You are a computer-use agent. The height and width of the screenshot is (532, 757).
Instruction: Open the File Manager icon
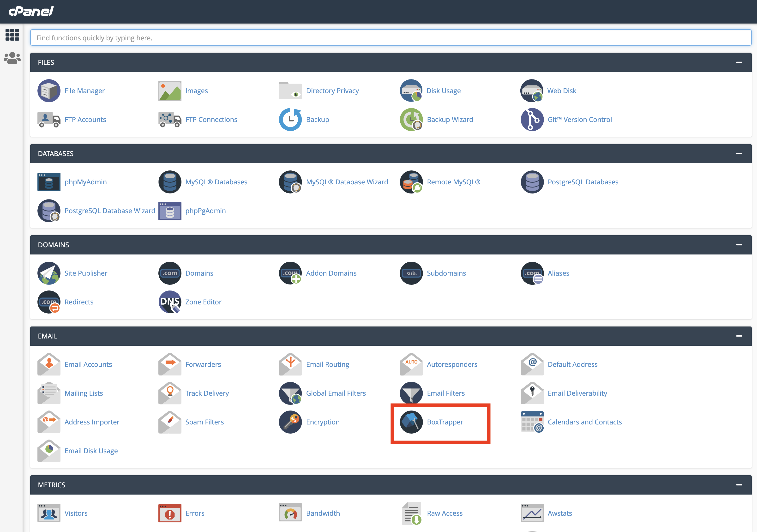tap(49, 91)
